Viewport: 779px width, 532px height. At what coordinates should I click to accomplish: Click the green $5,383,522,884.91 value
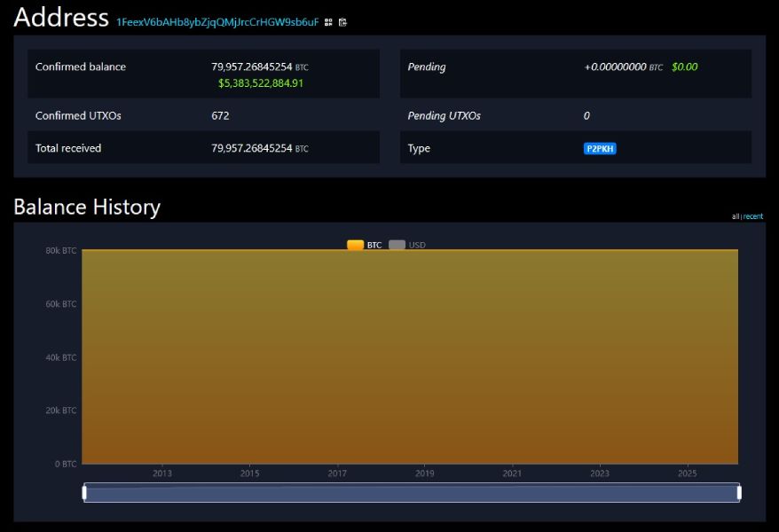pos(261,83)
